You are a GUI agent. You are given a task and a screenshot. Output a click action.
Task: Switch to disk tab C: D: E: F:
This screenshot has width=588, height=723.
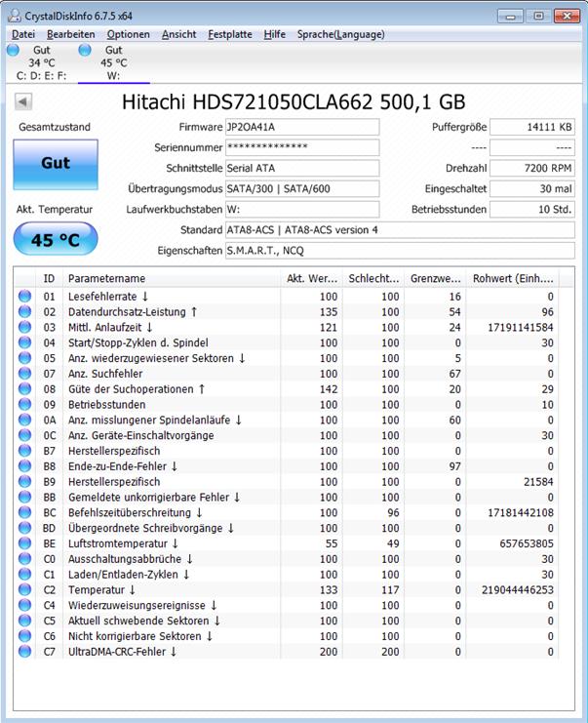click(42, 62)
